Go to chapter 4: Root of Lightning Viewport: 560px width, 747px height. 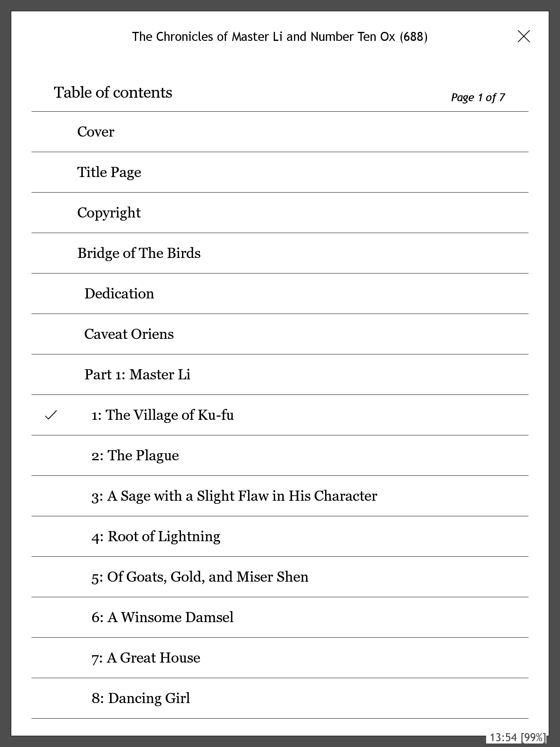pos(156,537)
